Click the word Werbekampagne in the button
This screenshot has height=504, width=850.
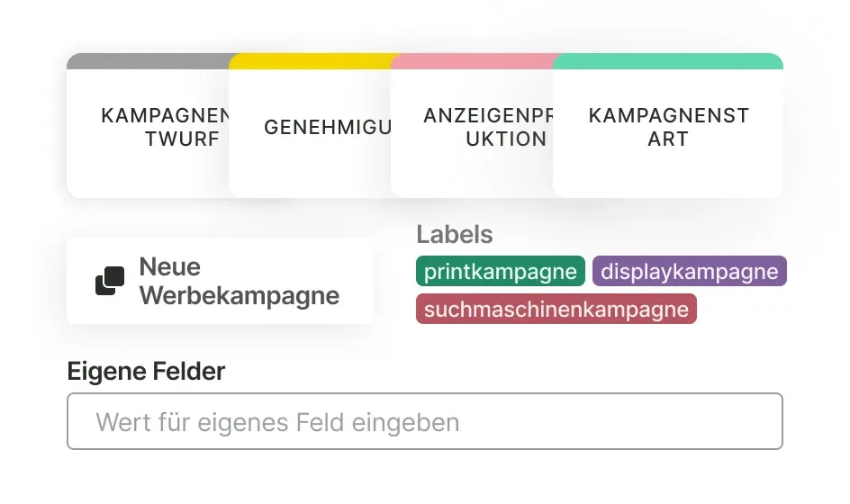click(240, 295)
